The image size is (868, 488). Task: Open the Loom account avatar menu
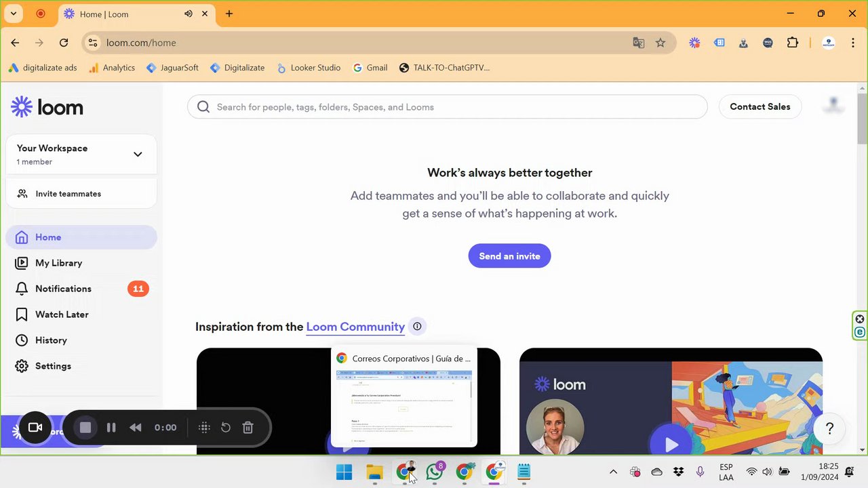click(x=833, y=106)
